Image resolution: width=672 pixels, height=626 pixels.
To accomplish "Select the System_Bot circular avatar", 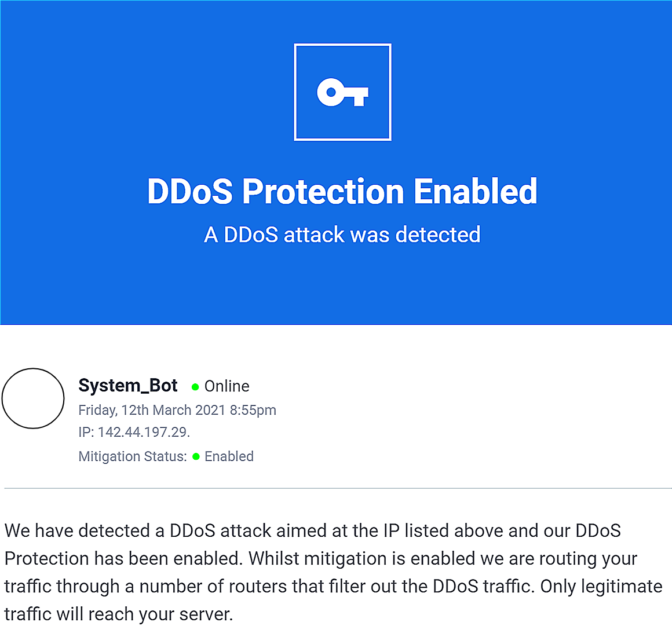I will click(x=33, y=398).
